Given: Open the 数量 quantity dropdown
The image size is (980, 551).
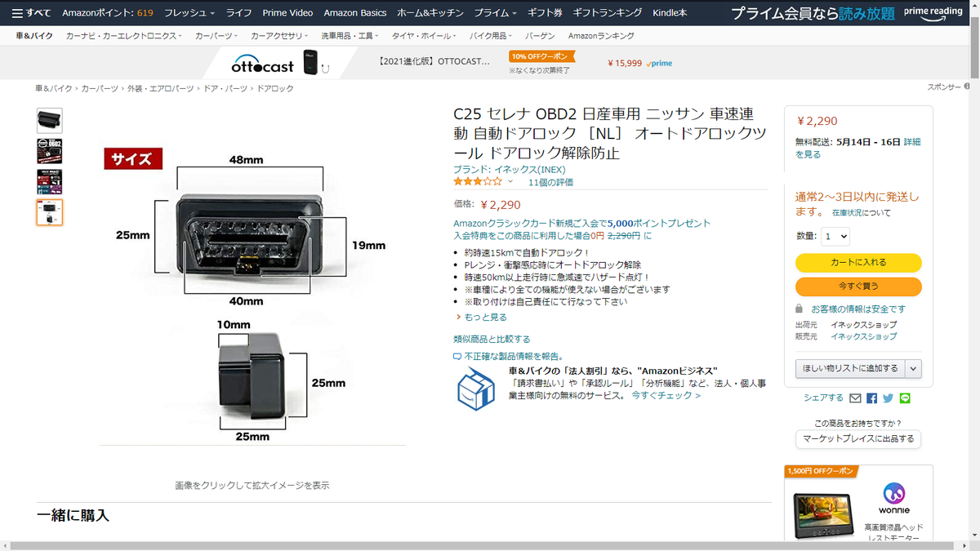Looking at the screenshot, I should coord(835,236).
